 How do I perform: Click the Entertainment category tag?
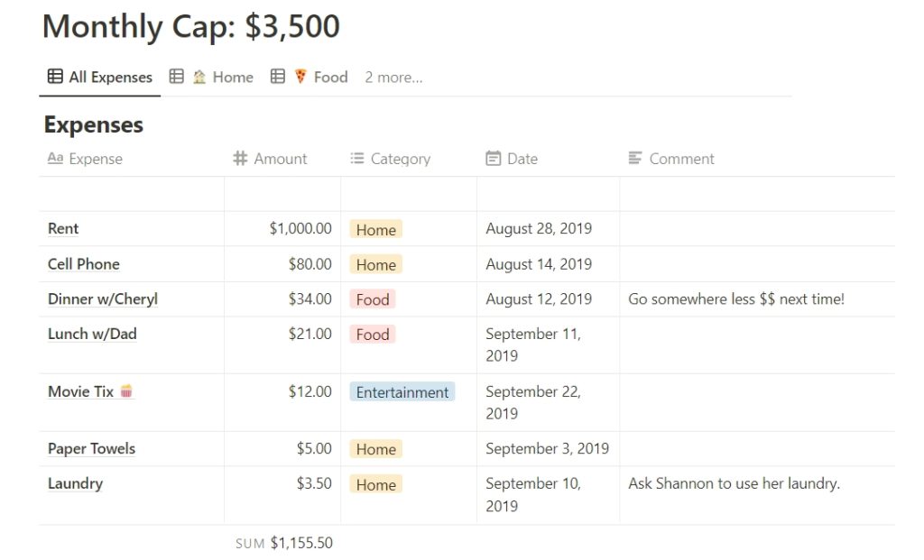point(402,392)
